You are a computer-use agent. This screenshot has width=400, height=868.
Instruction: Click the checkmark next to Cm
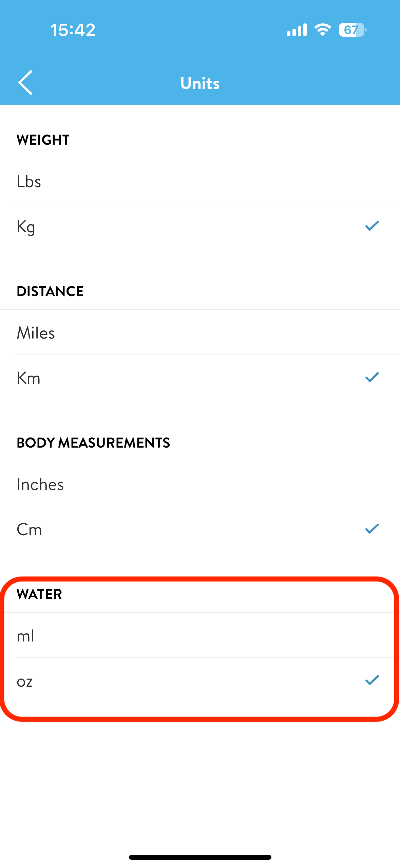372,529
